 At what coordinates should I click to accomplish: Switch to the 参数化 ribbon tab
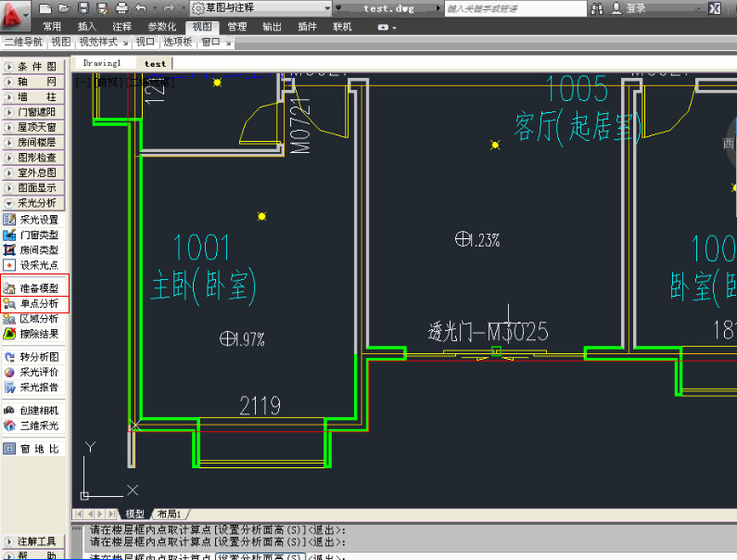click(161, 27)
